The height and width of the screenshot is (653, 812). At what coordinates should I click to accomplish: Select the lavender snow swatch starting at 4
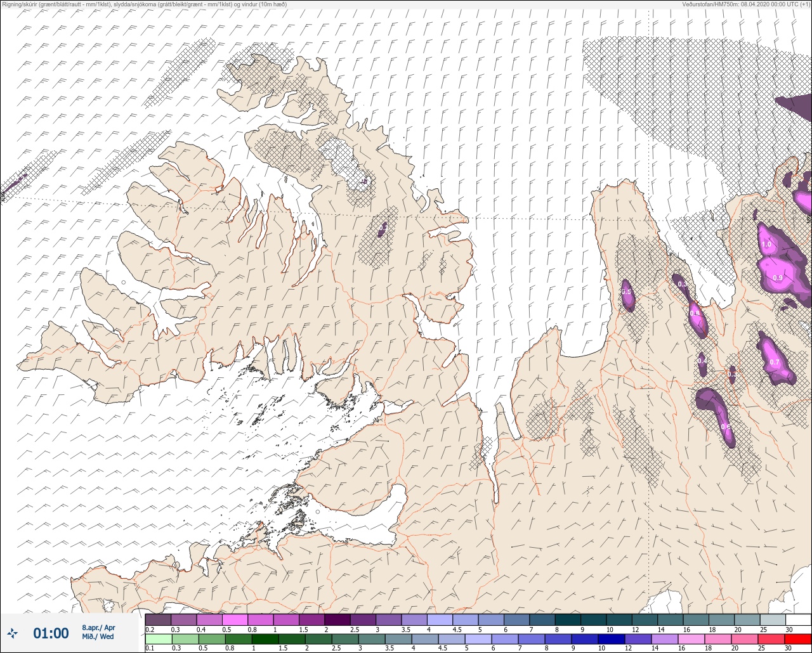click(440, 619)
